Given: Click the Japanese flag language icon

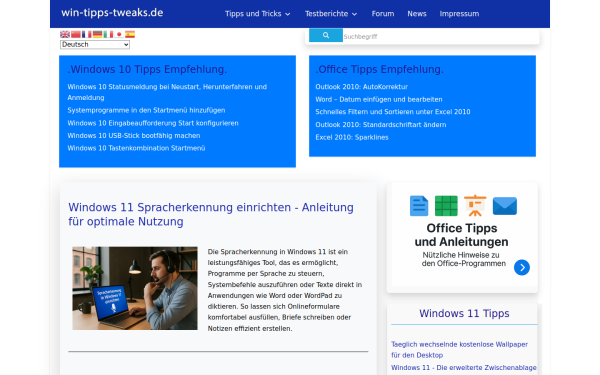Looking at the screenshot, I should [119, 34].
